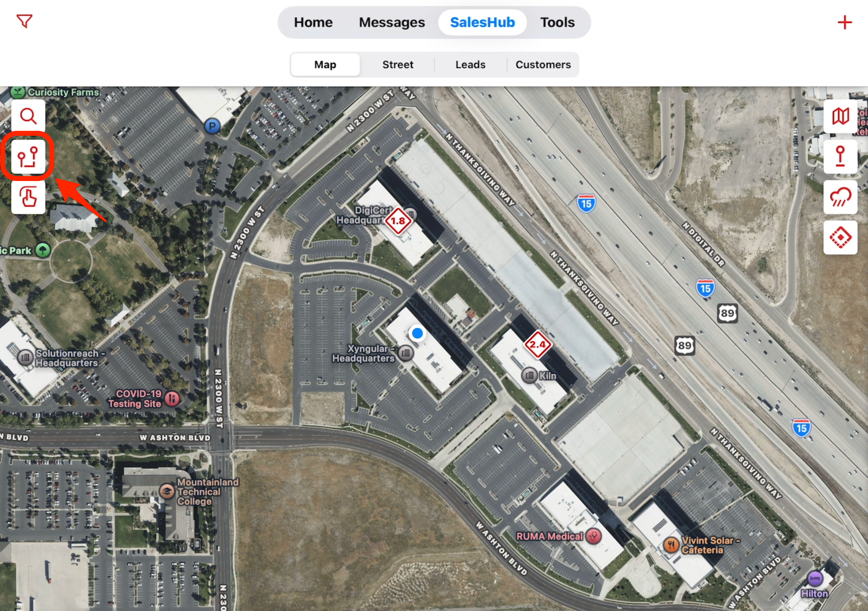This screenshot has width=868, height=611.
Task: Select the Map segment view
Action: pyautogui.click(x=325, y=65)
